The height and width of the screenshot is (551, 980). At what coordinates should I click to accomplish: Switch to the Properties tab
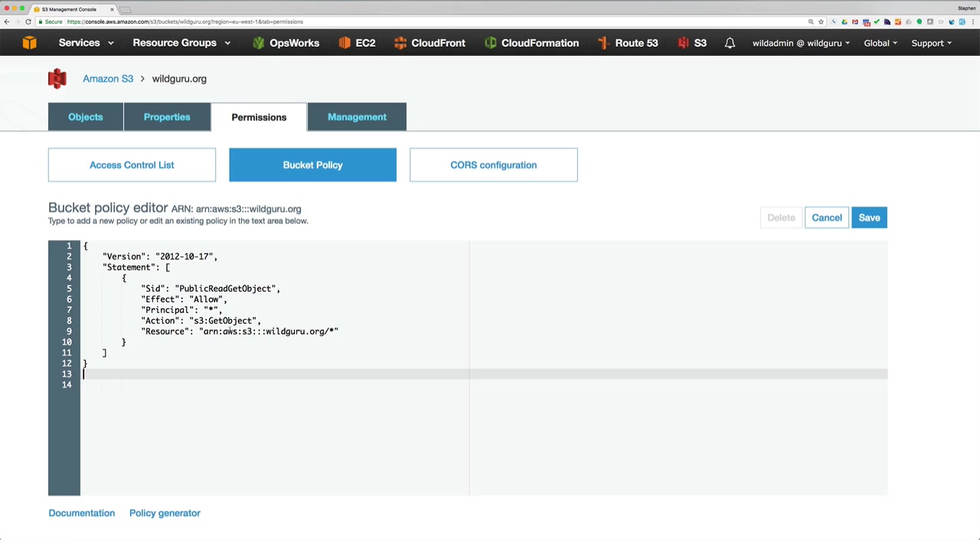pos(167,117)
